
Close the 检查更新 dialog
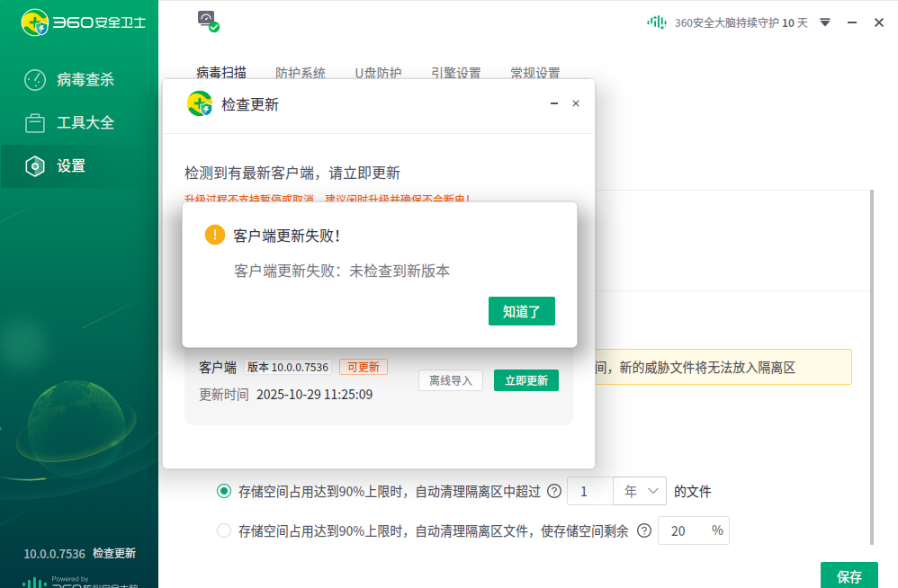[x=576, y=103]
